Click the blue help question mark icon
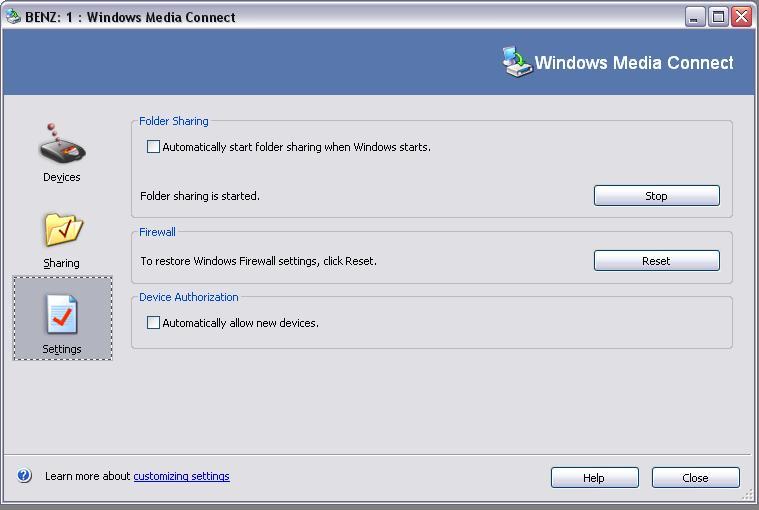This screenshot has width=759, height=510. tap(24, 476)
